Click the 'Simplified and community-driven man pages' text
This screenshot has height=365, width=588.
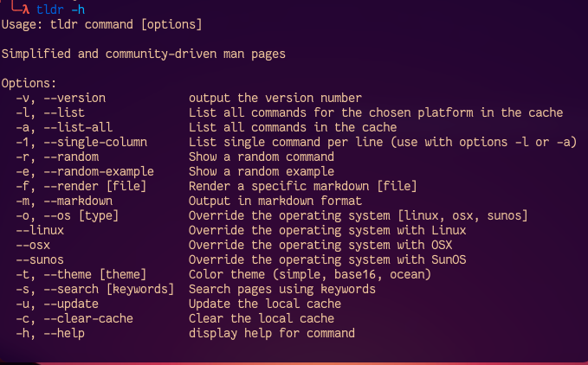click(143, 54)
